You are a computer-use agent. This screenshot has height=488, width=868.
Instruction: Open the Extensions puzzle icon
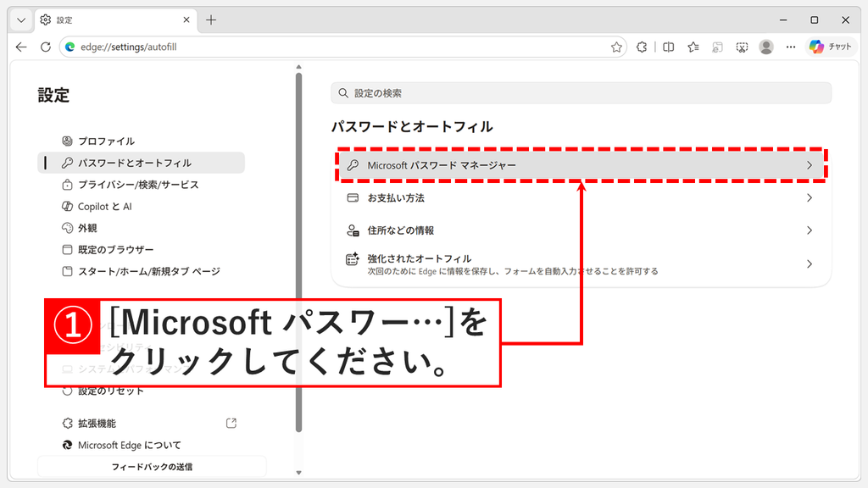tap(642, 47)
